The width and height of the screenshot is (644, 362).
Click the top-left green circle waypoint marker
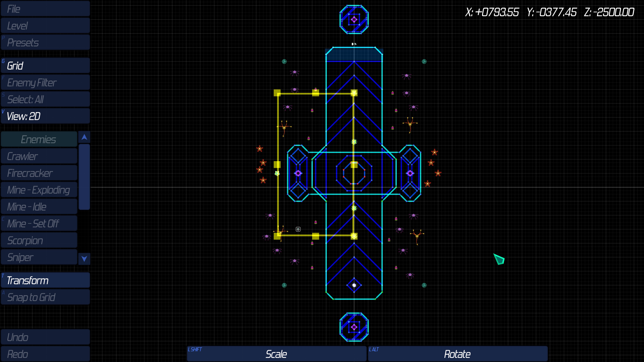tap(284, 62)
